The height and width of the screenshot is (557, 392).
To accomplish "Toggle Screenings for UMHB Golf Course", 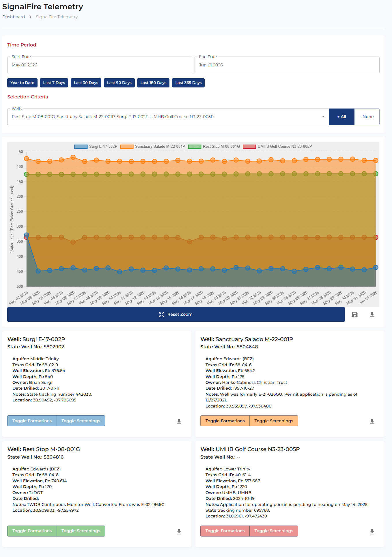I will [274, 531].
